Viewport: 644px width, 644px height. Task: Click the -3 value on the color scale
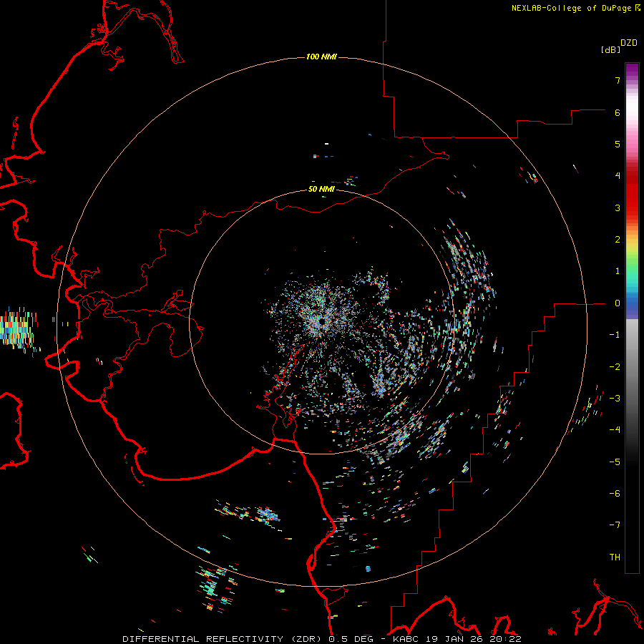point(615,399)
